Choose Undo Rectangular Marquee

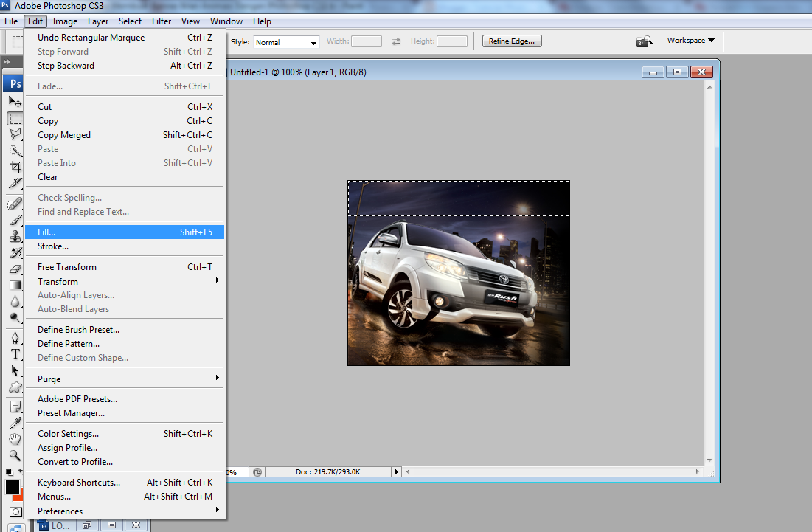tap(125, 38)
